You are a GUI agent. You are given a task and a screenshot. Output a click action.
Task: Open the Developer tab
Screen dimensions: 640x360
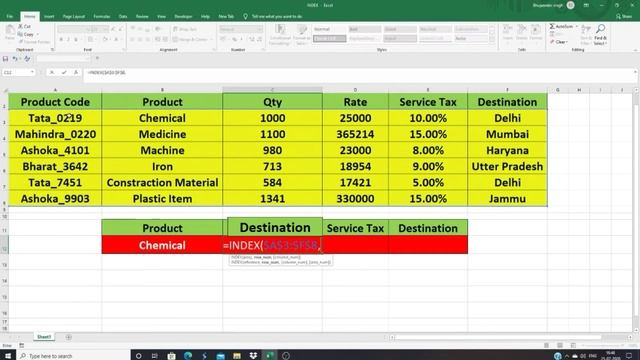pyautogui.click(x=183, y=16)
